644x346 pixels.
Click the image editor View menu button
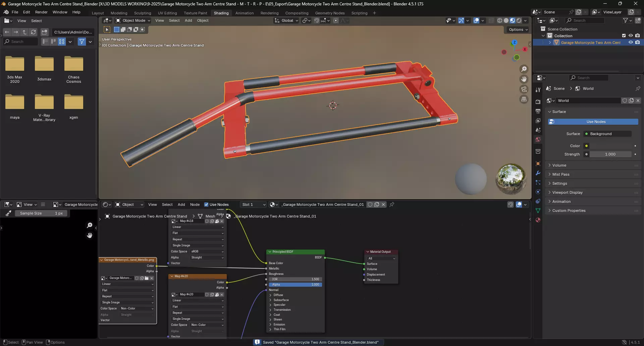[27, 205]
